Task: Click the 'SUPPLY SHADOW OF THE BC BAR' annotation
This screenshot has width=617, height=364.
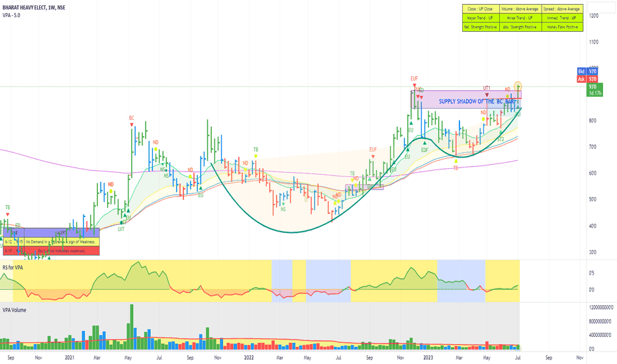Action: [x=477, y=101]
